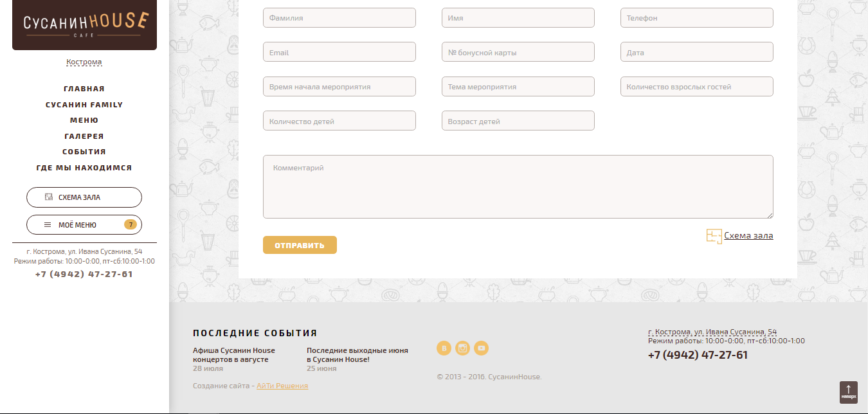Image resolution: width=868 pixels, height=414 pixels.
Task: Open the YouTube icon in footer
Action: [481, 348]
